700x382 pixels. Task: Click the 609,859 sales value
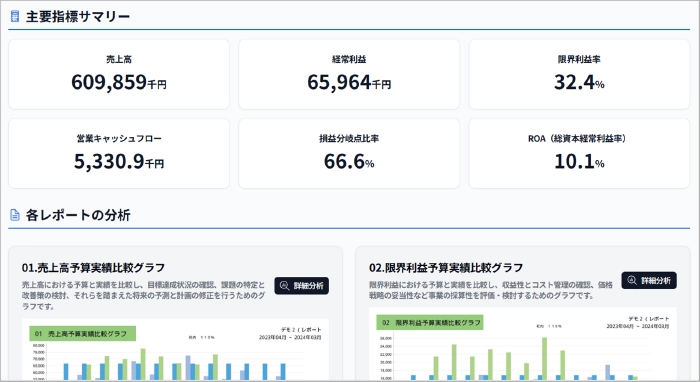click(x=109, y=82)
